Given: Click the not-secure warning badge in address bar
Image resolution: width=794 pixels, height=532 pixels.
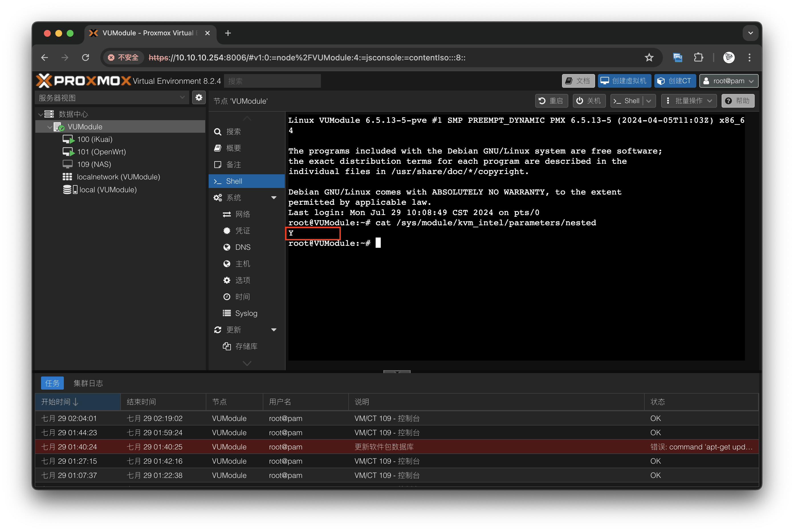Looking at the screenshot, I should click(x=123, y=58).
